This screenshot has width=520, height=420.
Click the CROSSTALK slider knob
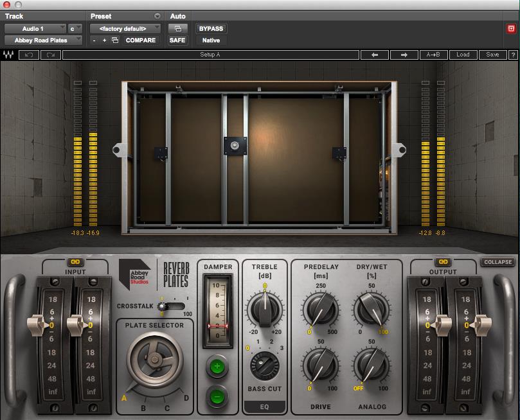pyautogui.click(x=163, y=306)
